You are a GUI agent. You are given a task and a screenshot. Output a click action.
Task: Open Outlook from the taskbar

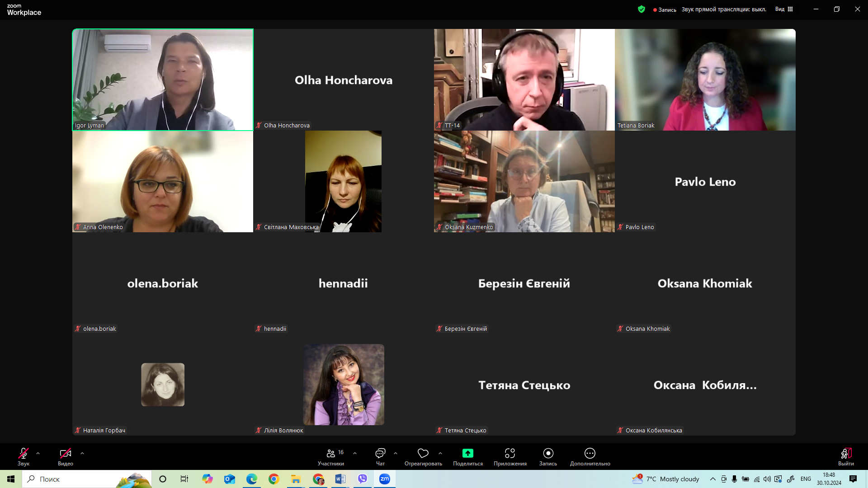(x=230, y=479)
